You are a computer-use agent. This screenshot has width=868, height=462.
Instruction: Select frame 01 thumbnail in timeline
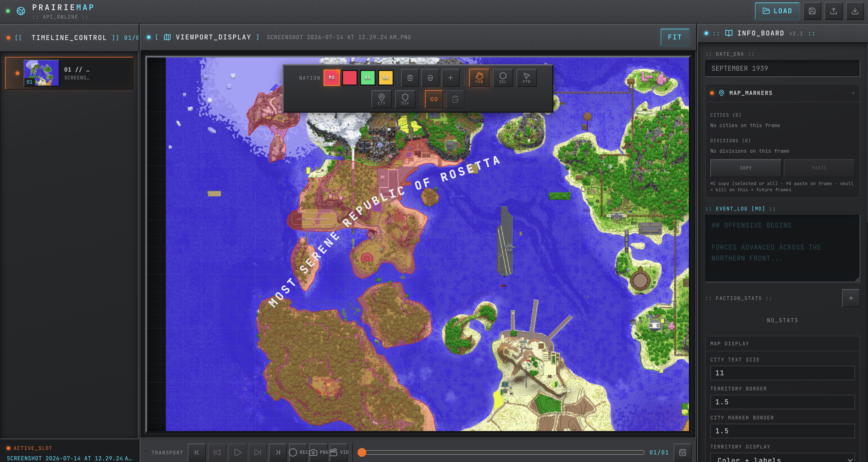pos(41,73)
